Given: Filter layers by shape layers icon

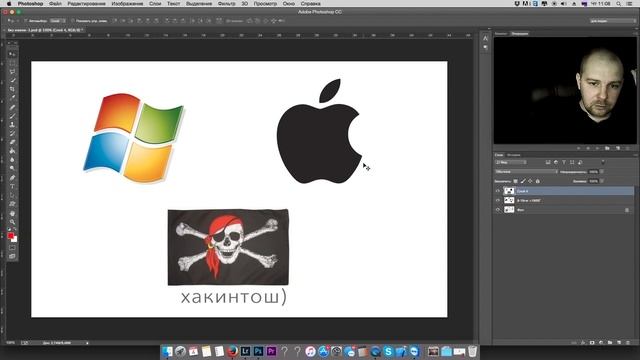Looking at the screenshot, I should pos(572,162).
